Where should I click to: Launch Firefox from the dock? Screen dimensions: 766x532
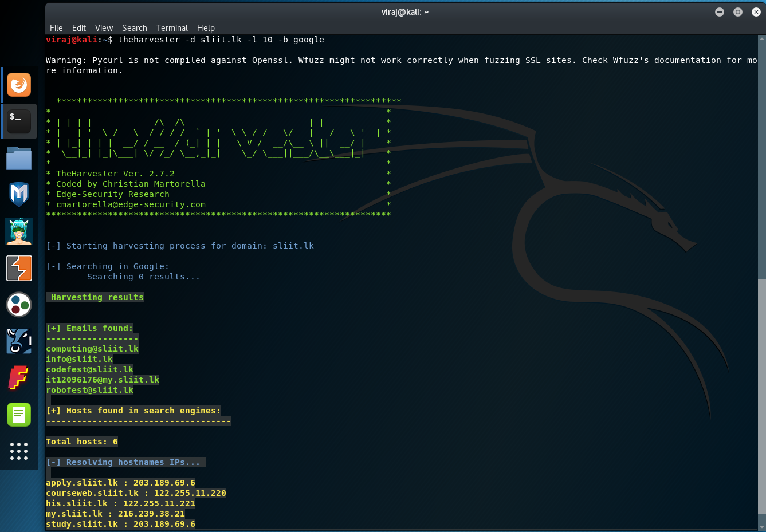tap(19, 85)
